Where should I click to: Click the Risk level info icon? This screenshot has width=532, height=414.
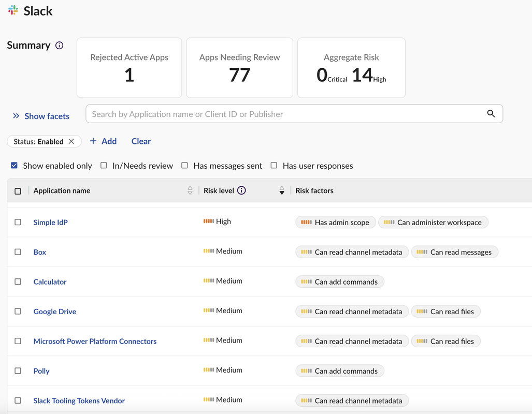[x=241, y=190]
